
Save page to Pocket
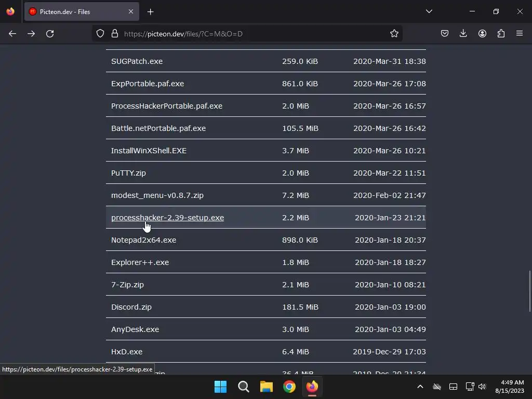tap(445, 34)
